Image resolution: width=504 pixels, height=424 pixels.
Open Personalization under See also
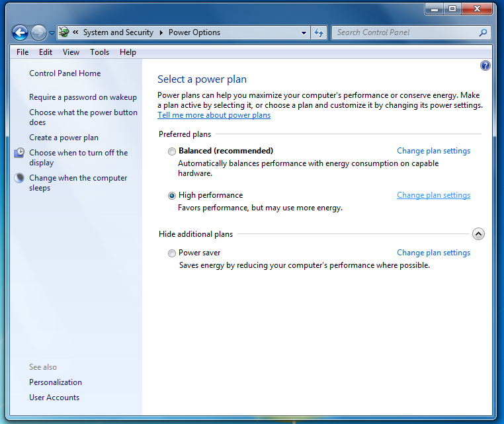(x=56, y=382)
